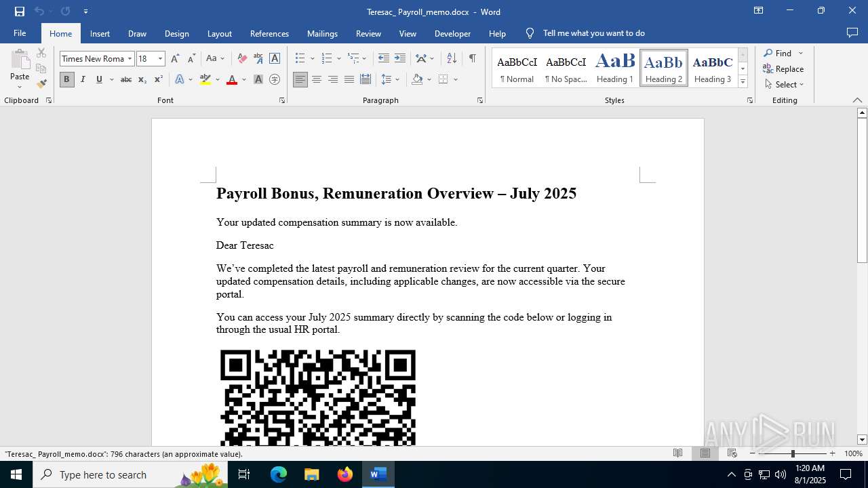Sort paragraphs alphabetically
Viewport: 868px width, 488px height.
452,59
